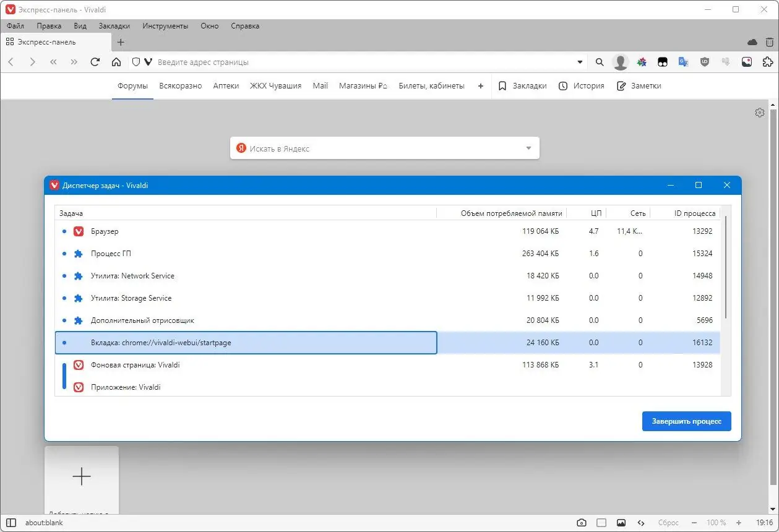This screenshot has height=532, width=779.
Task: Open the colorful stars extension
Action: [x=642, y=62]
